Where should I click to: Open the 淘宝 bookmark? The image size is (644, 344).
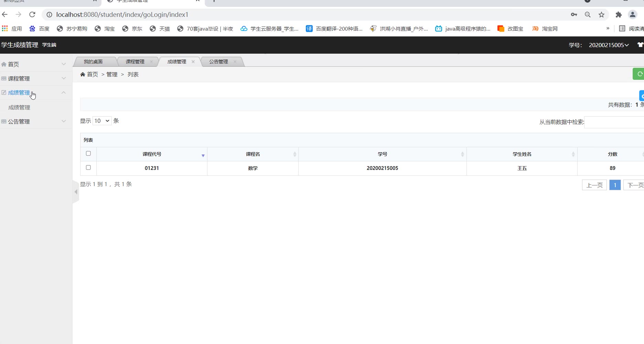tap(105, 29)
